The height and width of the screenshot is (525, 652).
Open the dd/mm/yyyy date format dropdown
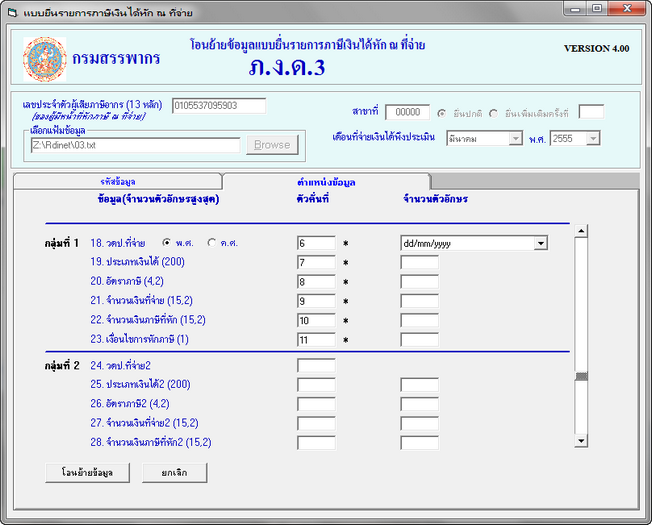click(541, 243)
